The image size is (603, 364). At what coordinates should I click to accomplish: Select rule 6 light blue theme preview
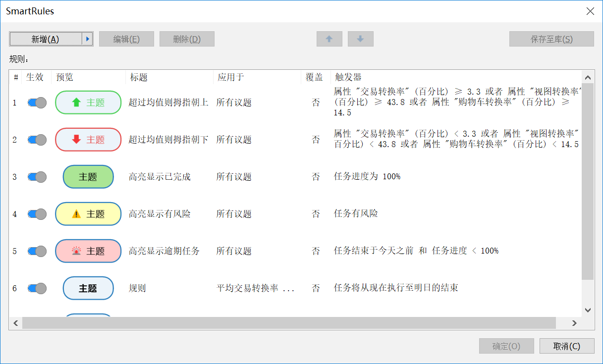(x=88, y=288)
